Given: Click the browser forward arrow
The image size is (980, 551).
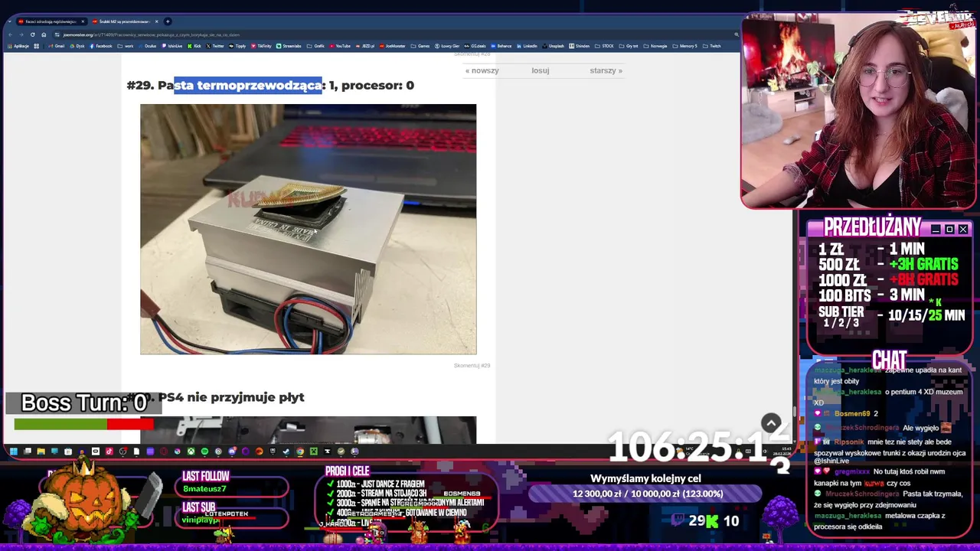Looking at the screenshot, I should pyautogui.click(x=21, y=34).
